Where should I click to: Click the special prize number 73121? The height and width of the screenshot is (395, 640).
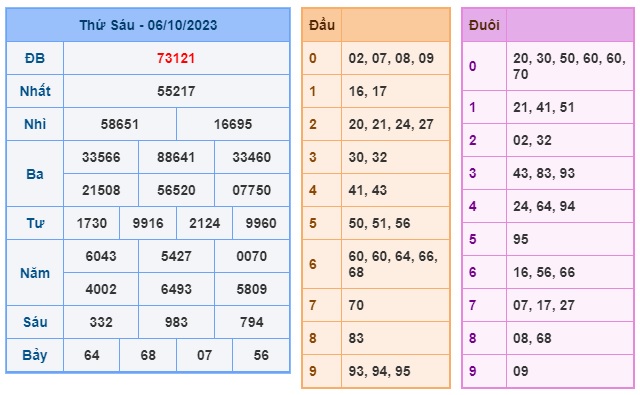176,58
